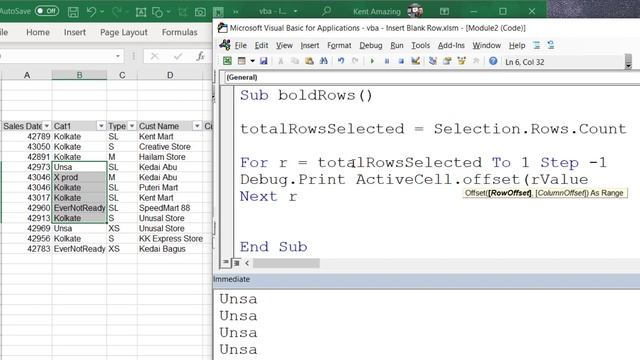Click the pivot table icon in Excel quick access

point(219,12)
